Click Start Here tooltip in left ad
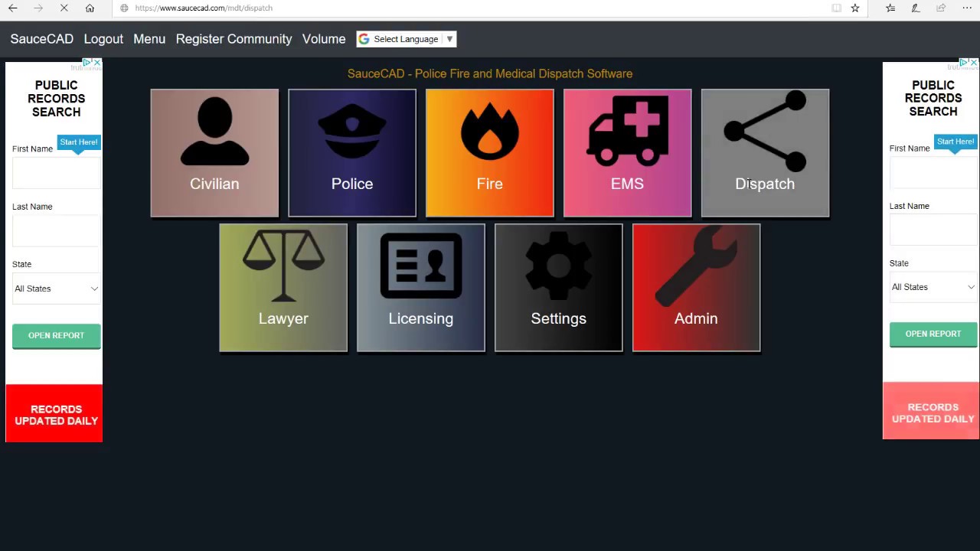 (x=78, y=142)
